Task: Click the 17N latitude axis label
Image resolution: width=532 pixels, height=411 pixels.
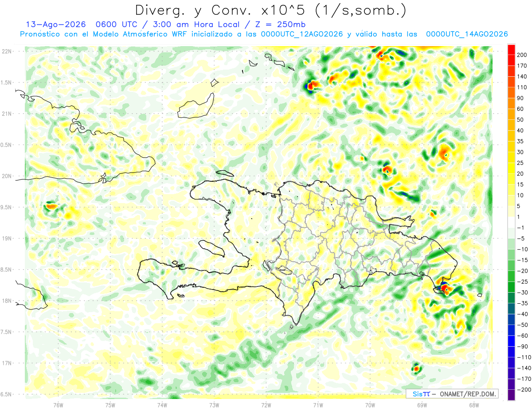Action: click(6, 363)
